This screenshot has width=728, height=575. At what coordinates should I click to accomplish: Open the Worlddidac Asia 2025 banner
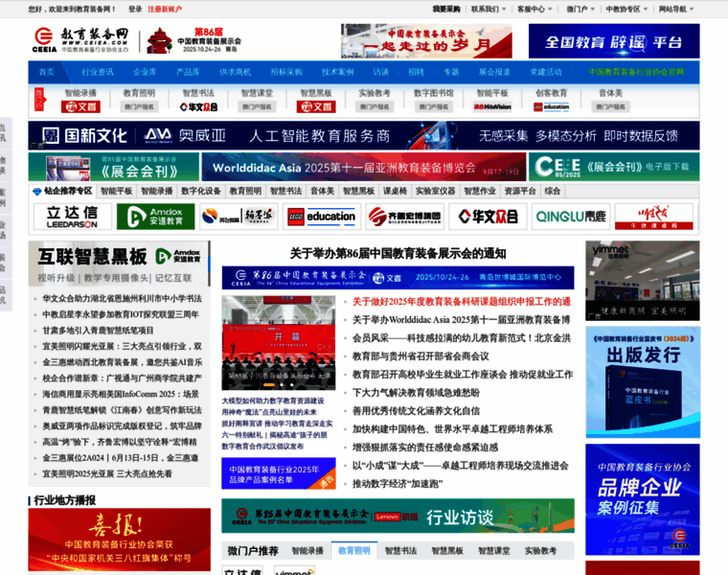[364, 167]
